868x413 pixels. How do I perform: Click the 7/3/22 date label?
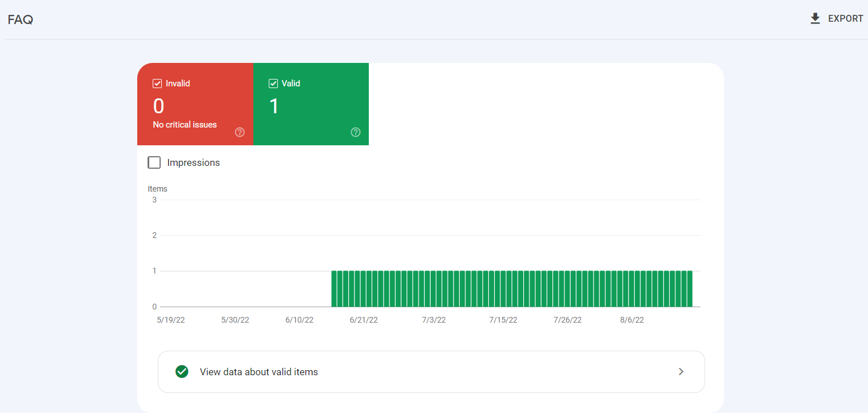tap(434, 320)
